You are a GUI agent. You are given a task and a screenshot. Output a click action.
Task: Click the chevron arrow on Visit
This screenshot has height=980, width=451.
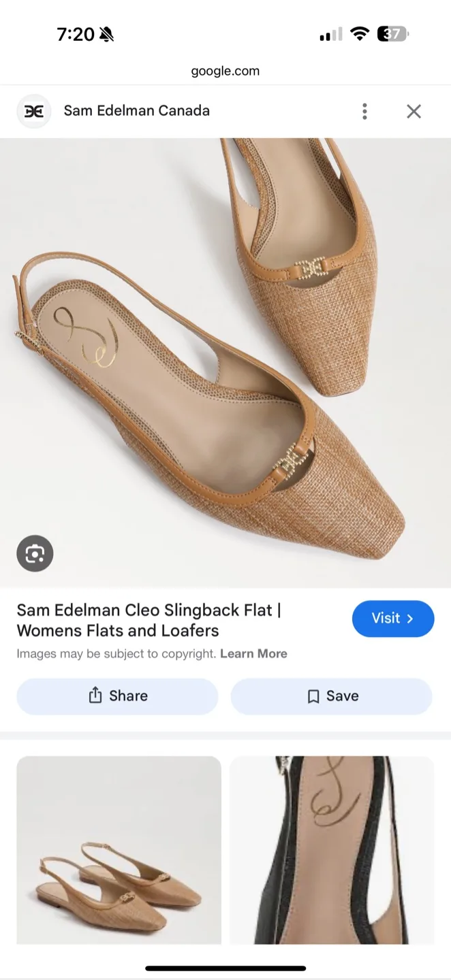(410, 619)
